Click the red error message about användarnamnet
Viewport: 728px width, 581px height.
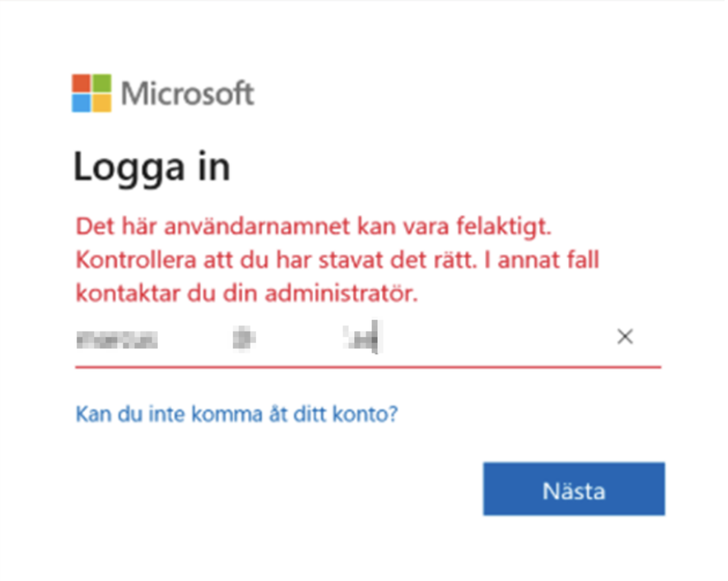pyautogui.click(x=338, y=260)
